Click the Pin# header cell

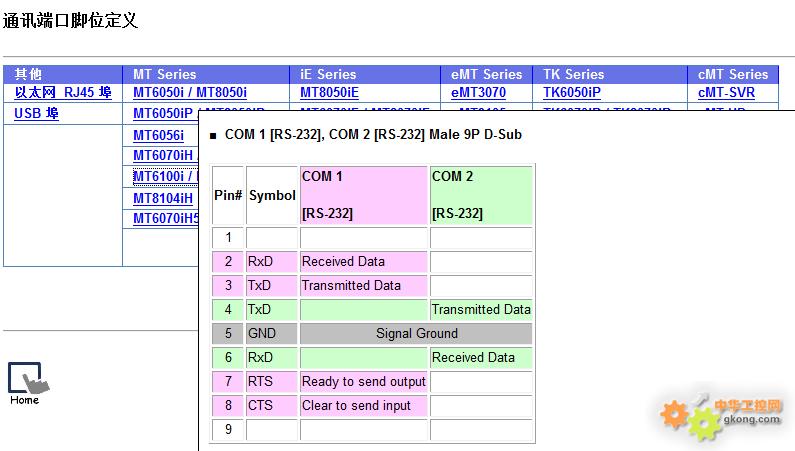click(228, 195)
